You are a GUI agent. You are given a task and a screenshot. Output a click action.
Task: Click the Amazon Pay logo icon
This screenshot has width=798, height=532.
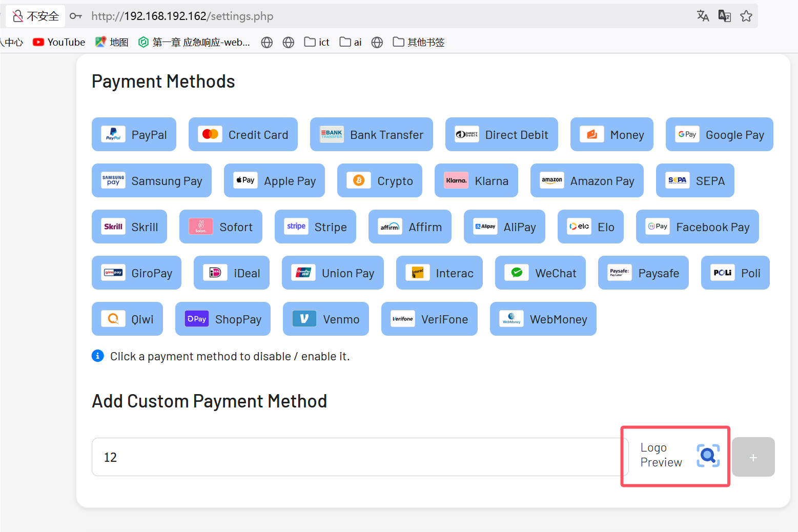click(x=552, y=180)
